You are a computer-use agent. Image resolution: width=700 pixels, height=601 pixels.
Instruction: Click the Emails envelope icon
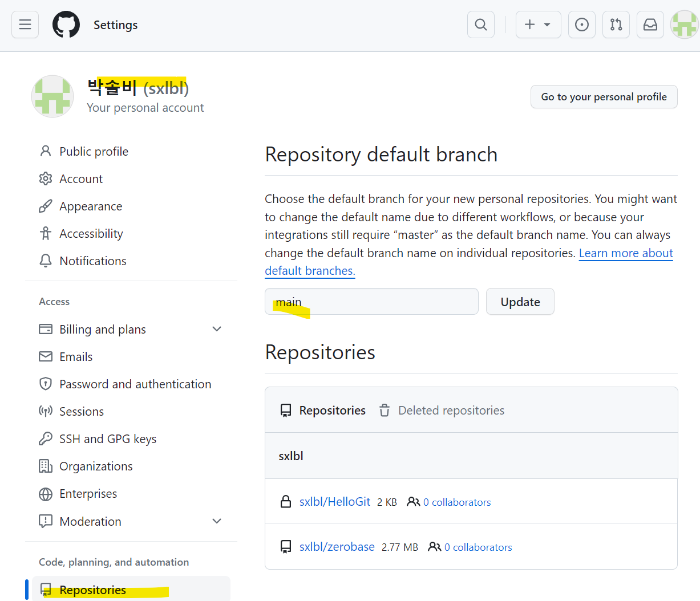pyautogui.click(x=46, y=356)
